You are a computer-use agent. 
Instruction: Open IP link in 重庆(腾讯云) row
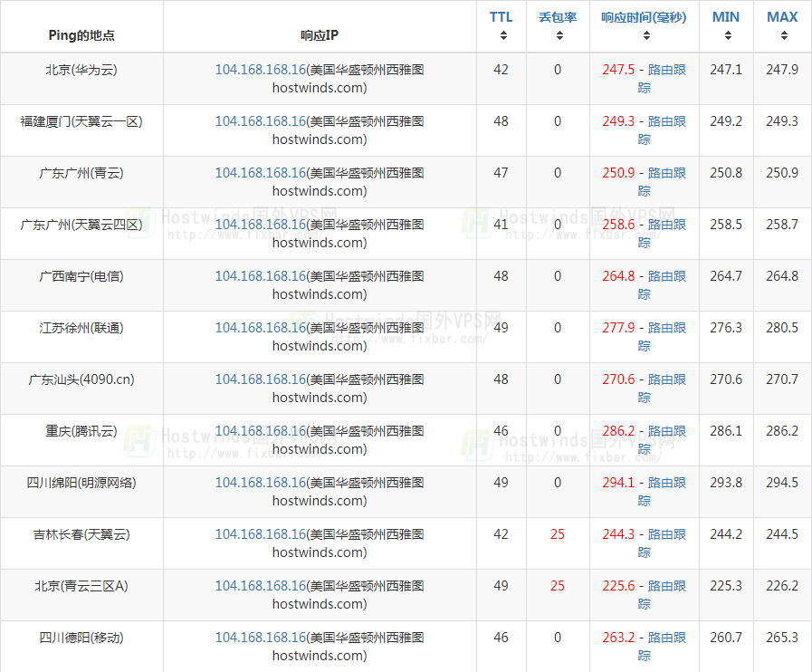click(x=261, y=431)
